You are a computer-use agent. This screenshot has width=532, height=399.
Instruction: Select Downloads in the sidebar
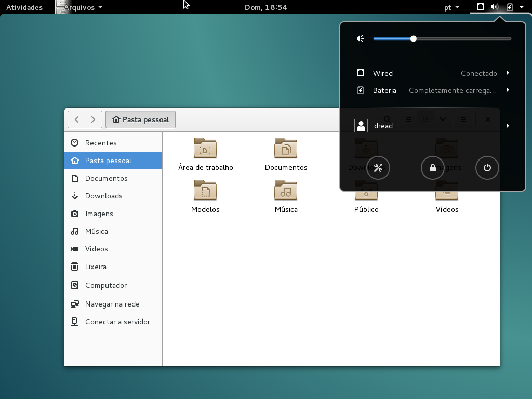103,196
